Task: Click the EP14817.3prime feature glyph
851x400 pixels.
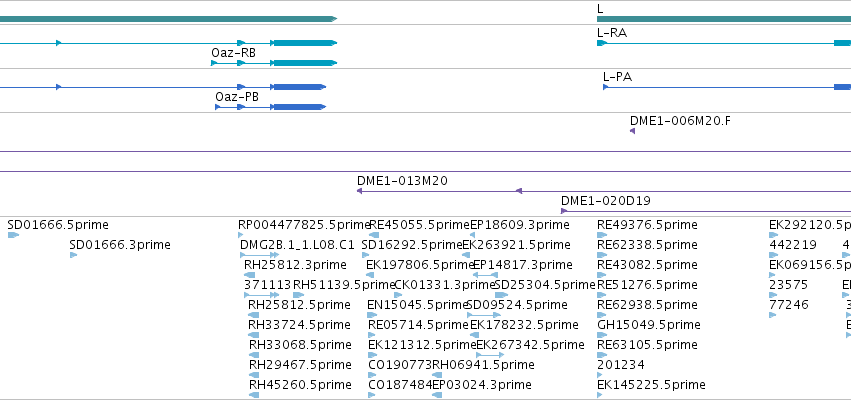Action: pos(485,275)
